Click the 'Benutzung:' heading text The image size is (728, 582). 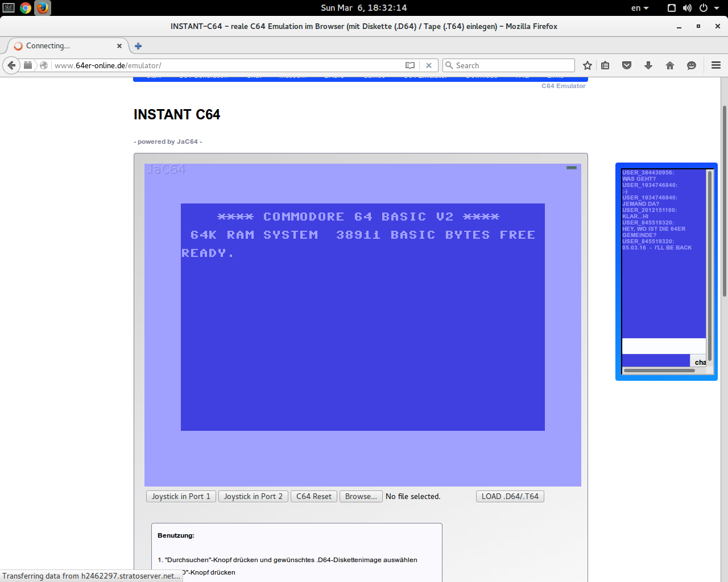(x=176, y=535)
